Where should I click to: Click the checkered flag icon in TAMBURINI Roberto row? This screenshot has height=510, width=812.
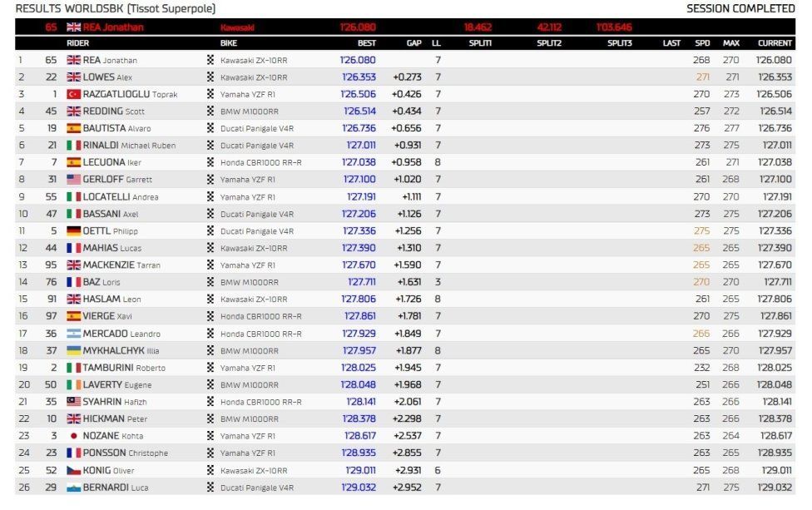tap(210, 368)
